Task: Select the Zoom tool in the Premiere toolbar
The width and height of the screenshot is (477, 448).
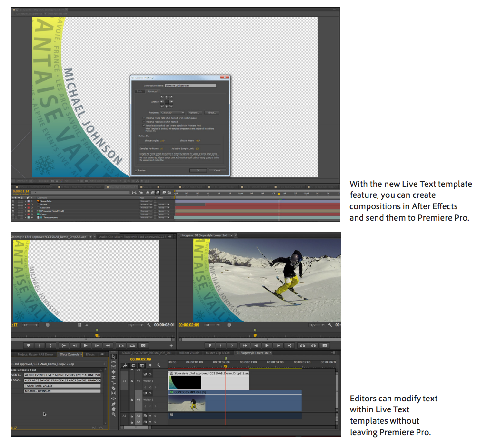Action: click(x=113, y=414)
